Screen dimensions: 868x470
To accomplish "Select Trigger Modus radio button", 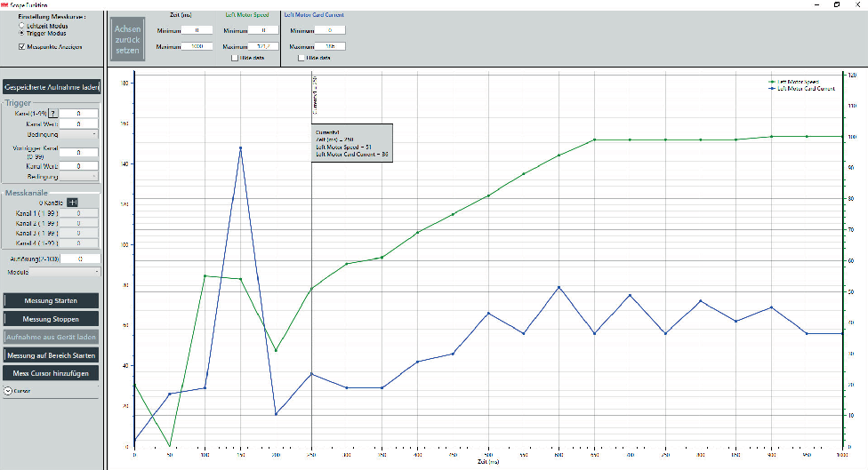I will click(x=21, y=34).
